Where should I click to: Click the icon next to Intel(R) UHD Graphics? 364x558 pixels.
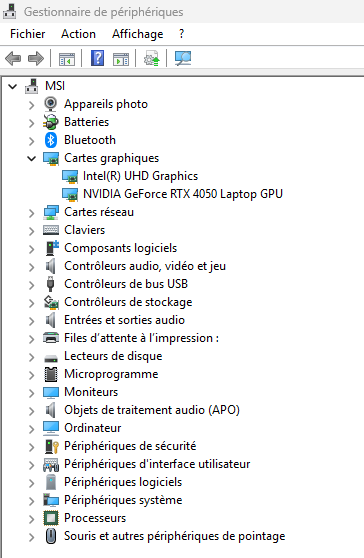tap(70, 176)
